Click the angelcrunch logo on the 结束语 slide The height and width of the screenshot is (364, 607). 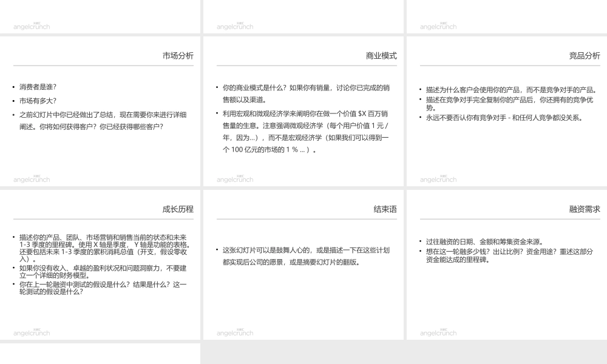point(234,332)
